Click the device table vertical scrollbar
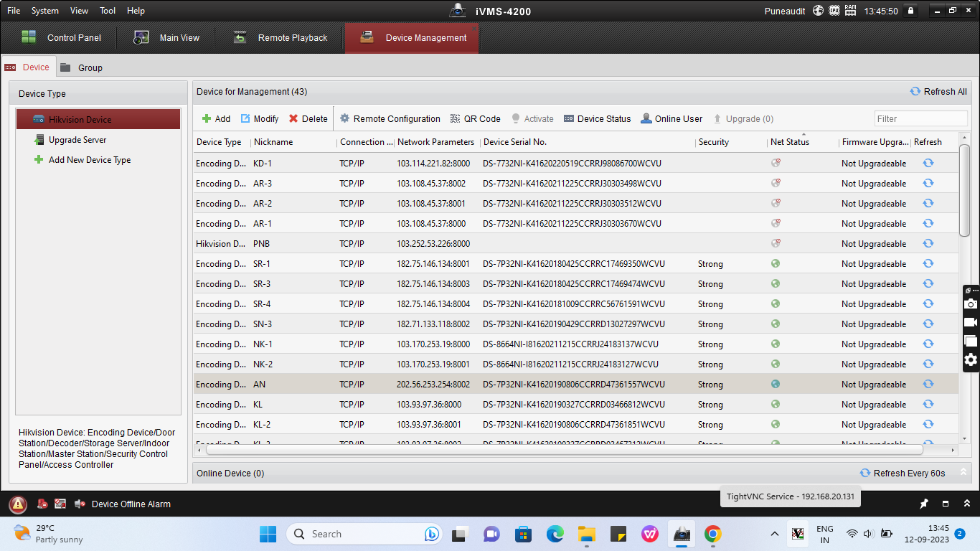 (x=964, y=190)
